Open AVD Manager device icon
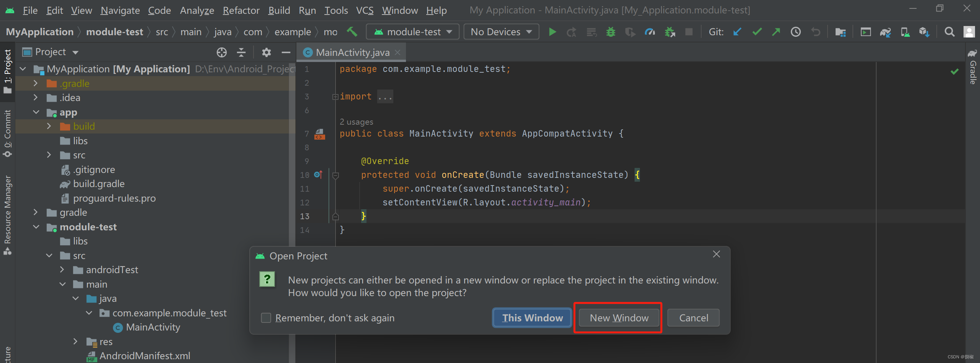This screenshot has height=363, width=980. tap(905, 32)
